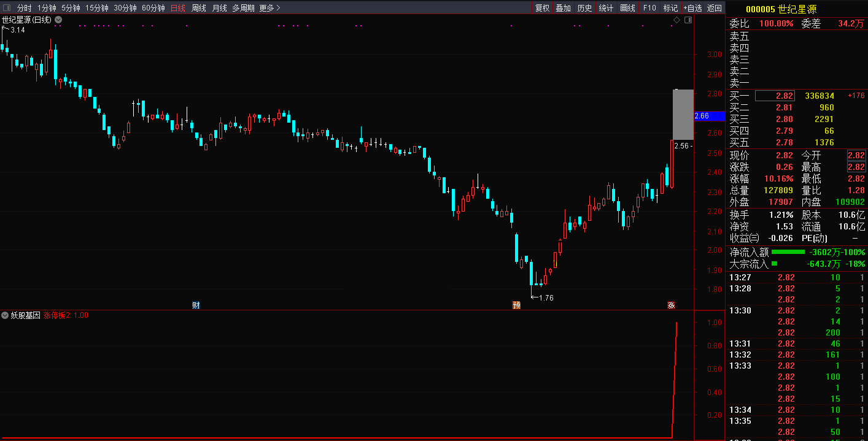Viewport: 868px width, 441px height.
Task: Click the 买二 price 2.81
Action: point(784,107)
